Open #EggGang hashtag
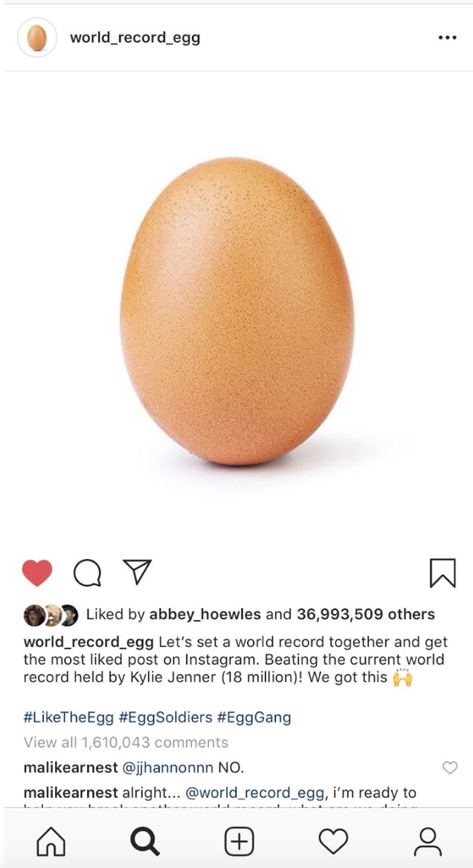This screenshot has width=473, height=868. (x=254, y=718)
